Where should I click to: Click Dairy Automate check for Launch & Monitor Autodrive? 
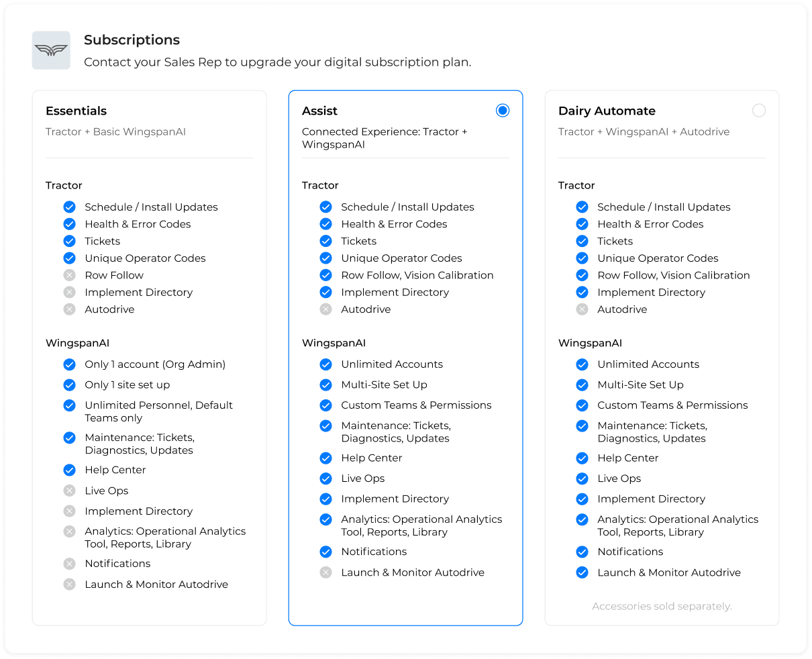coord(582,572)
